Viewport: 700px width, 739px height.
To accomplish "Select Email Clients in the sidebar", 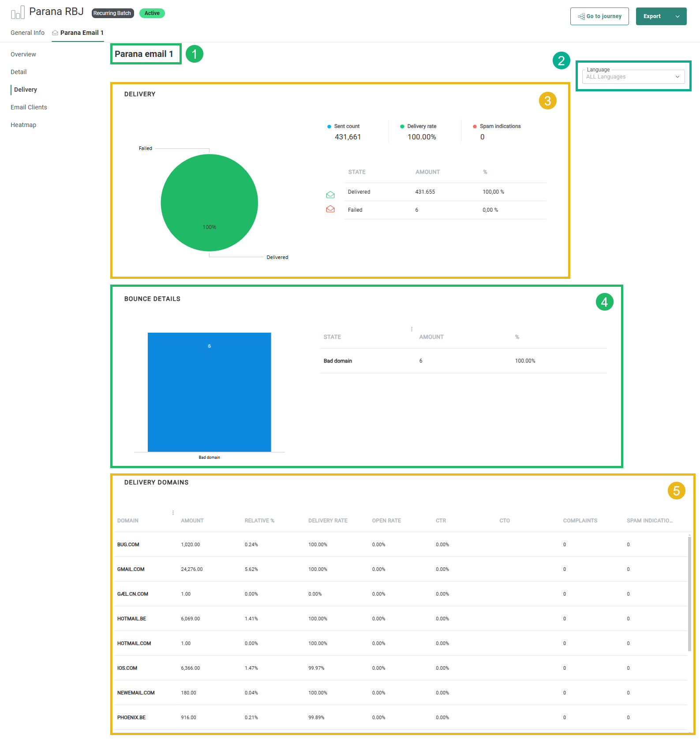I will [29, 107].
